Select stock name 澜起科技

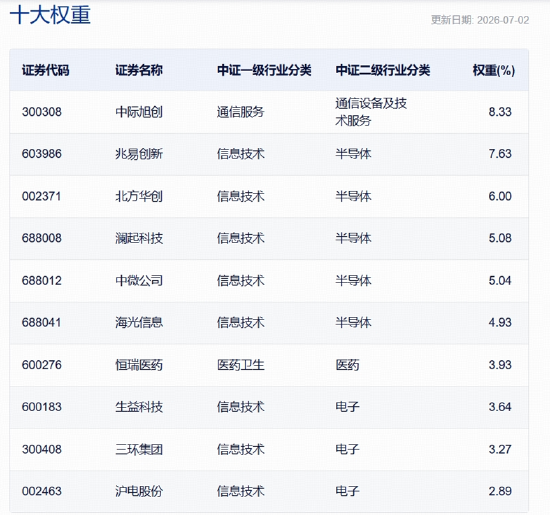pos(139,238)
